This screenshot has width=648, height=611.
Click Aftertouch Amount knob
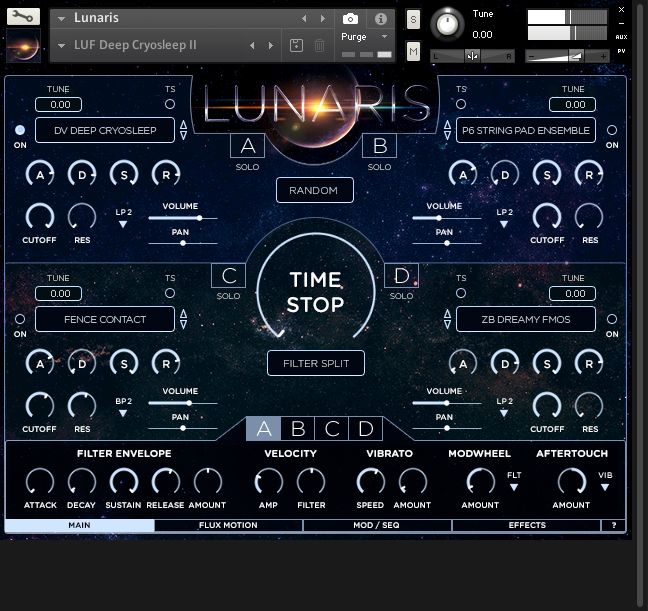pyautogui.click(x=572, y=482)
